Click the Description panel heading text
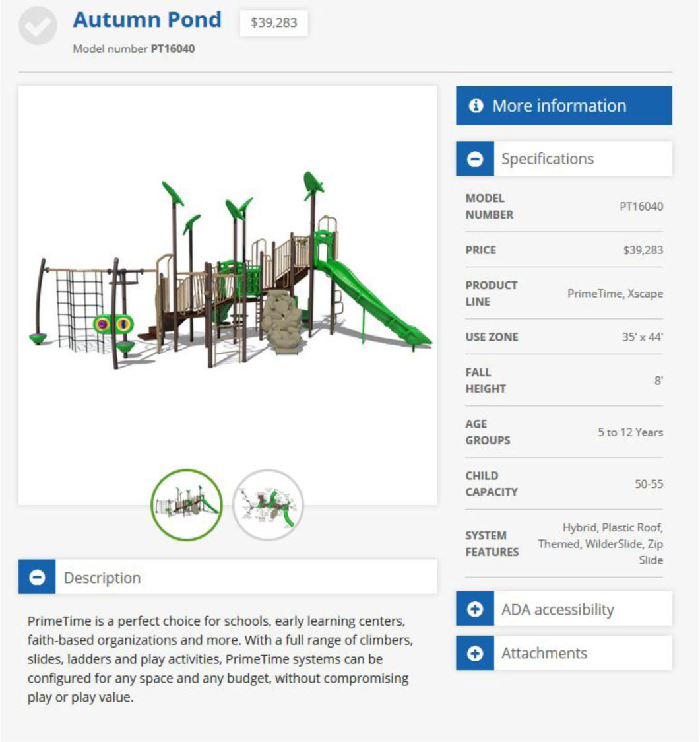Screen dimensions: 700x742 pyautogui.click(x=102, y=578)
